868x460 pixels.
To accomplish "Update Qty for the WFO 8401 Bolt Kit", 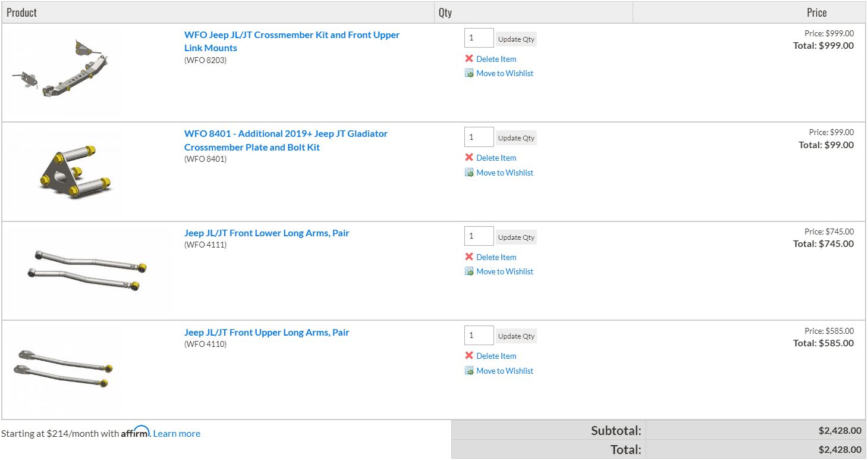I will pos(516,137).
